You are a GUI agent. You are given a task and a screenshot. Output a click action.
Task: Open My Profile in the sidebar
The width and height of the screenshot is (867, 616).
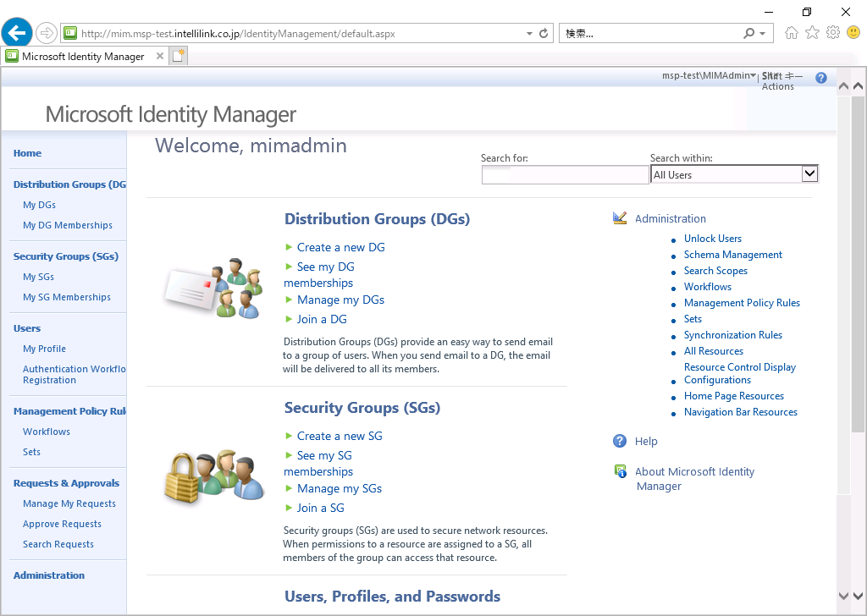44,349
